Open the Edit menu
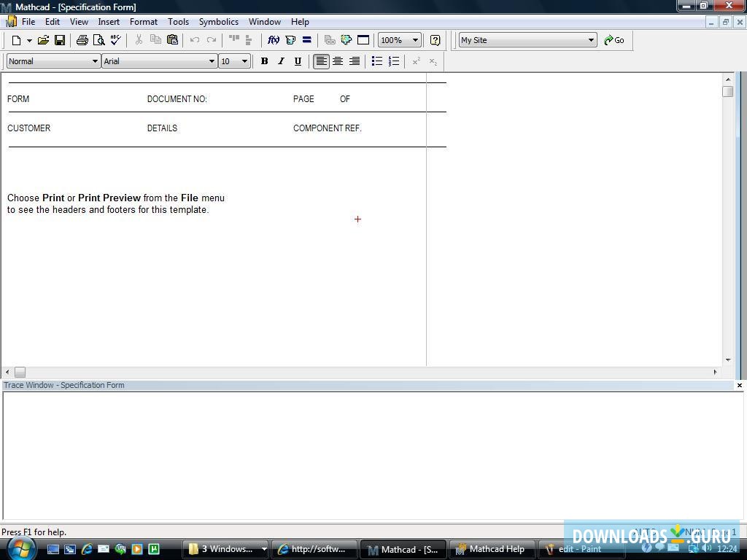The width and height of the screenshot is (747, 560). 53,22
